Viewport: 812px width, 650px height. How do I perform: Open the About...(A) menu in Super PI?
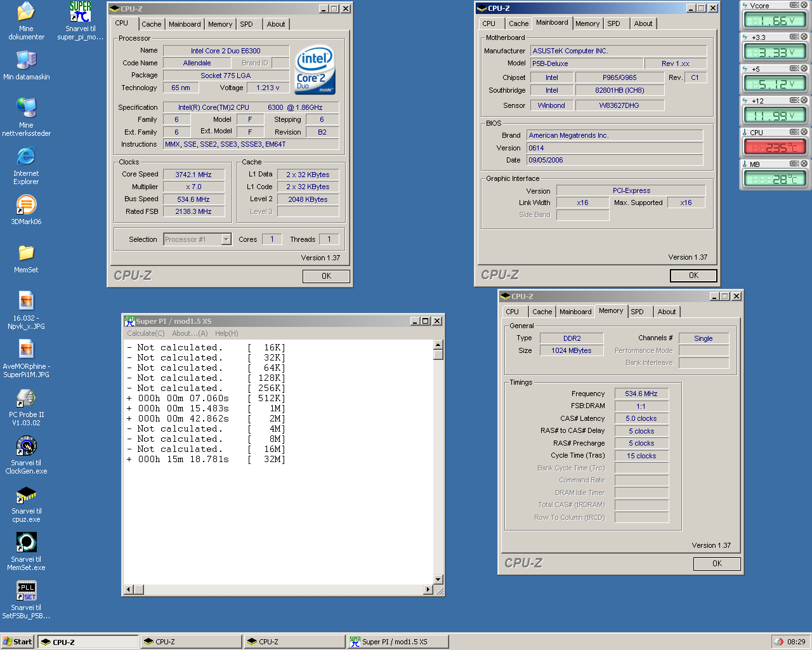pos(190,333)
